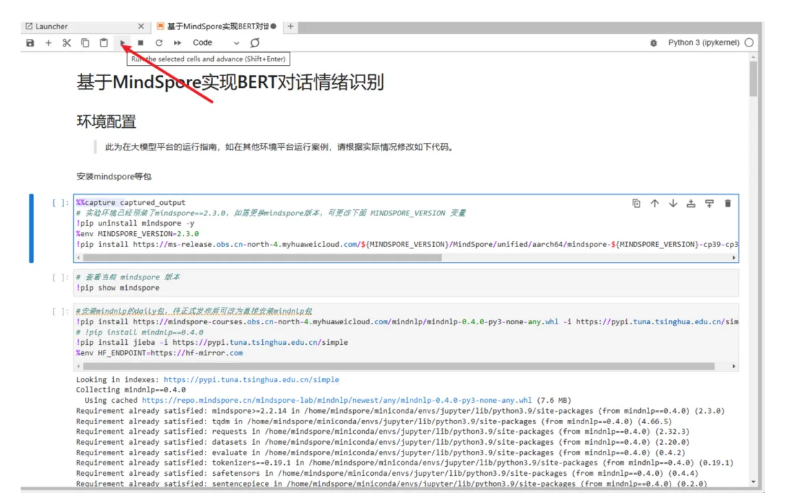The image size is (794, 495).
Task: Duplicate the active cell with copy icon
Action: tap(636, 203)
